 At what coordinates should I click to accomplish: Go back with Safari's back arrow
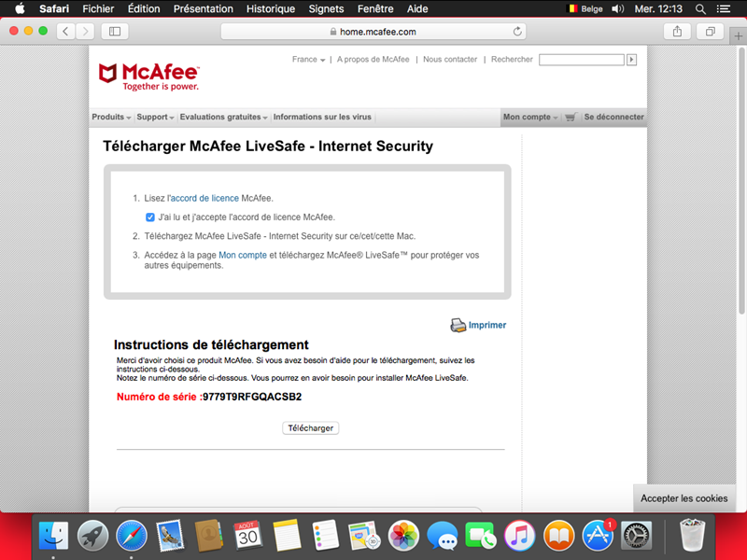(65, 32)
